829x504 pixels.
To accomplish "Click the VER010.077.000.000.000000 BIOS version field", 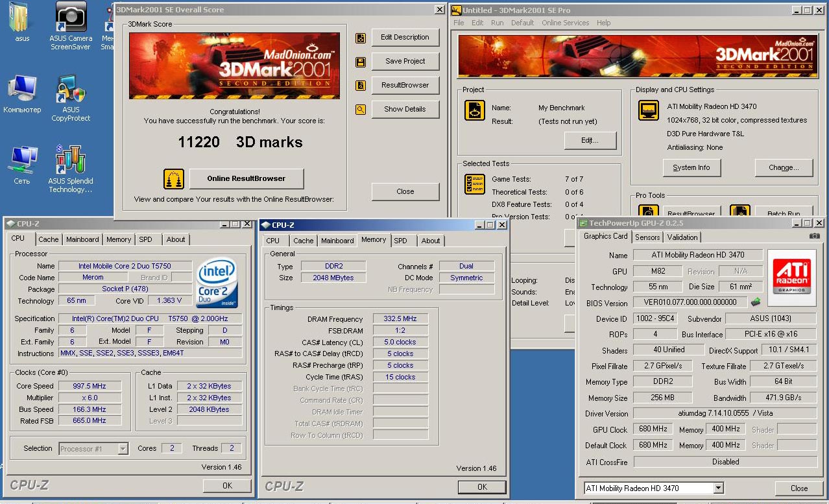I will point(690,302).
